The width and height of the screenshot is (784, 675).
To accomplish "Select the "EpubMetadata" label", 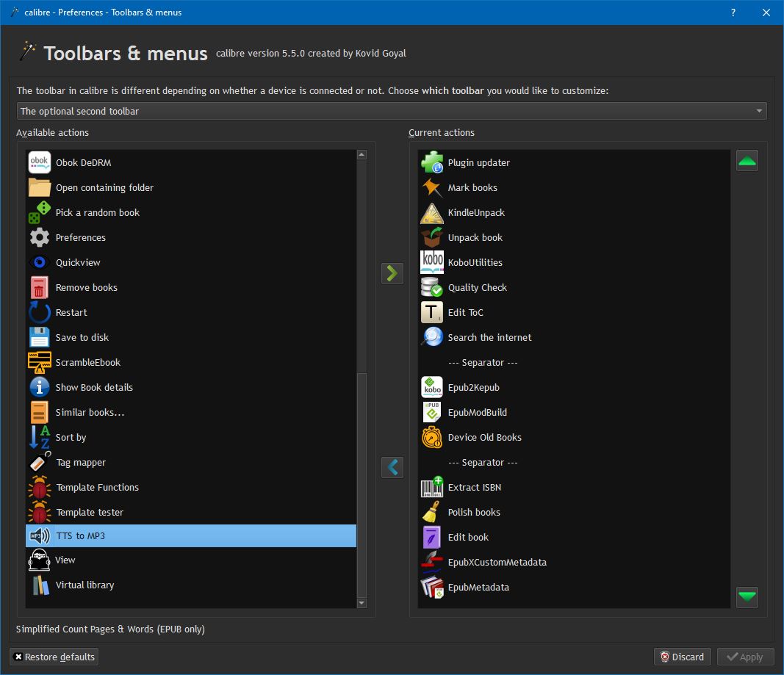I will click(478, 587).
